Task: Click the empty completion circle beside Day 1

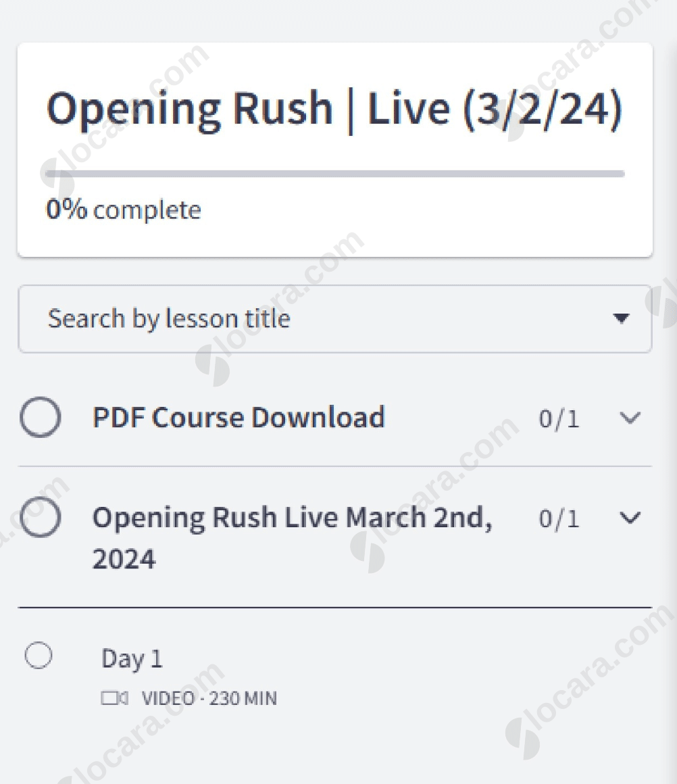Action: point(39,656)
